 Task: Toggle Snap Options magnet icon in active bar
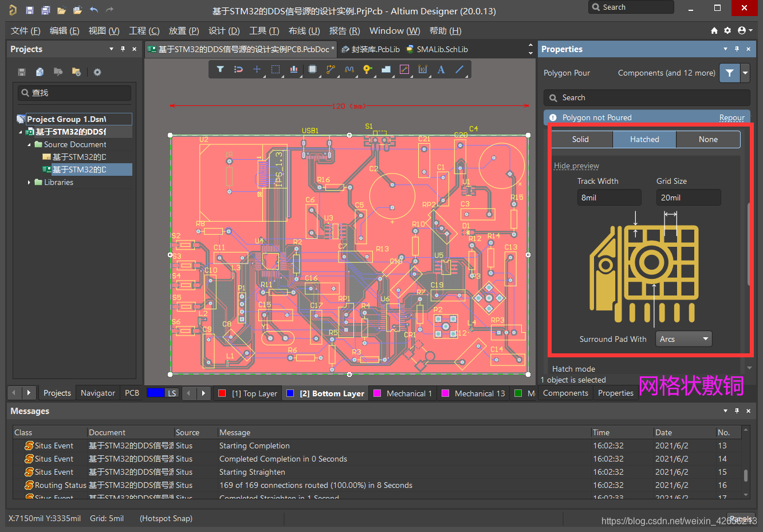tap(238, 69)
